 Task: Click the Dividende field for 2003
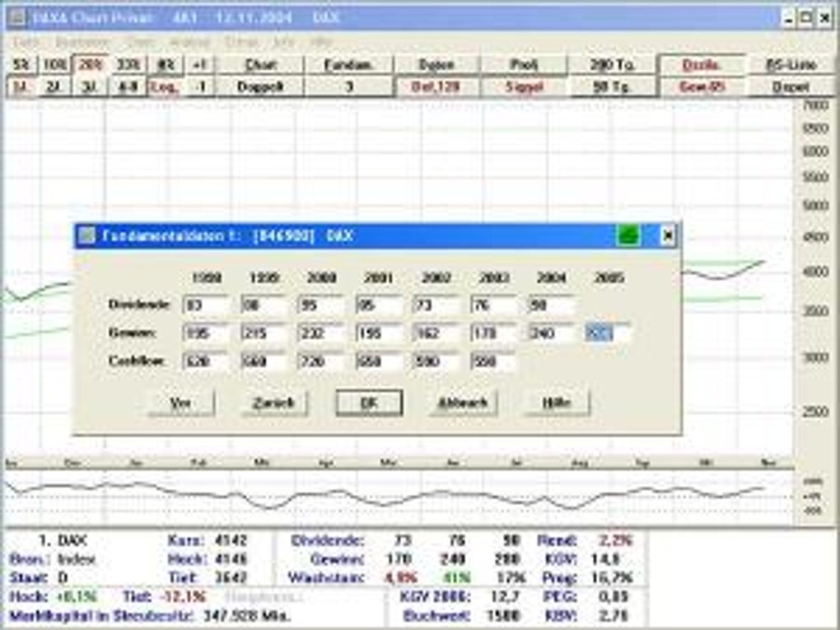[x=494, y=306]
